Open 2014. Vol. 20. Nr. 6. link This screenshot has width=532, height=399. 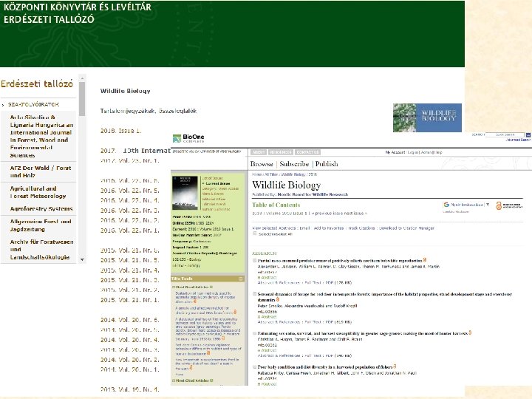click(x=129, y=320)
